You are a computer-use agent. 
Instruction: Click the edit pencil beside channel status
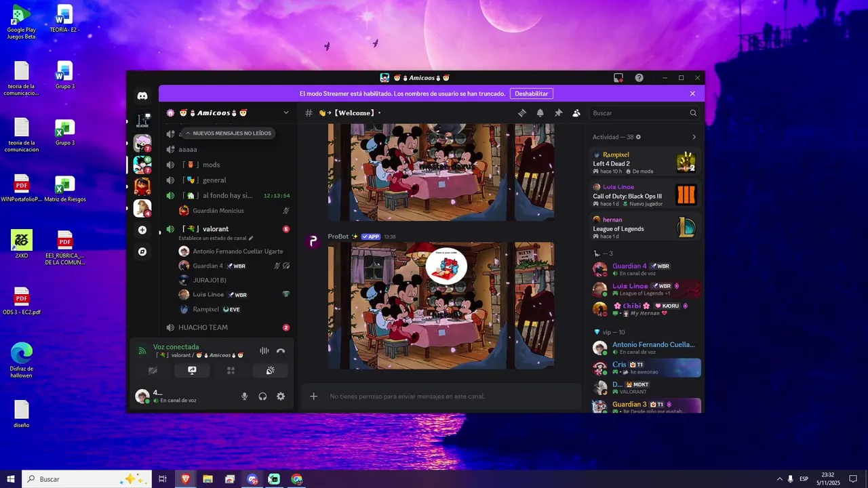click(251, 239)
